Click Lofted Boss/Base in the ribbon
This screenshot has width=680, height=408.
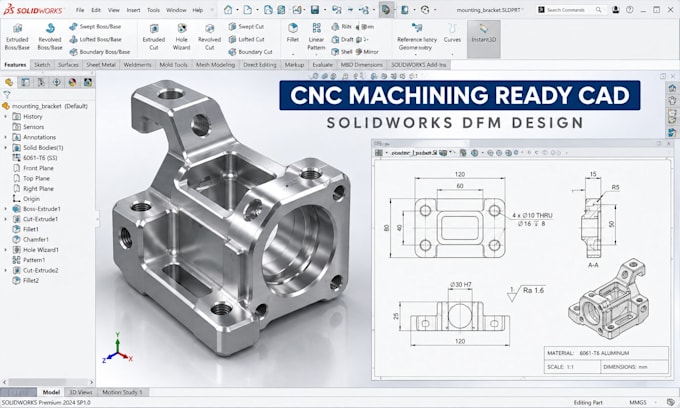[x=95, y=39]
